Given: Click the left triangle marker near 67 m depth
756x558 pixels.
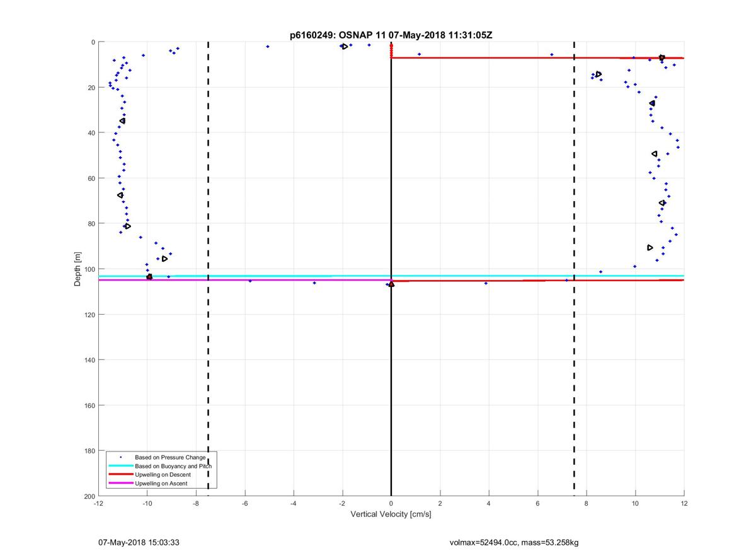Looking at the screenshot, I should (x=120, y=195).
